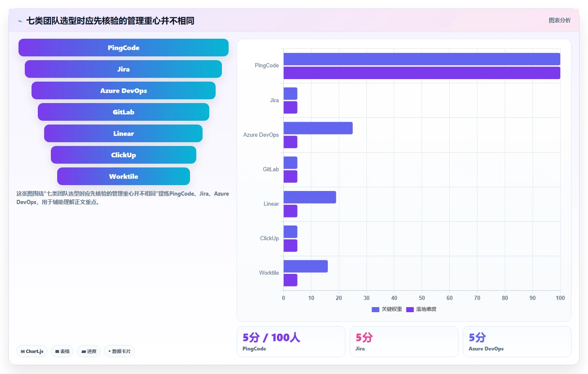Open the '5分 / 100人' PingCode card
The width and height of the screenshot is (588, 374).
291,342
